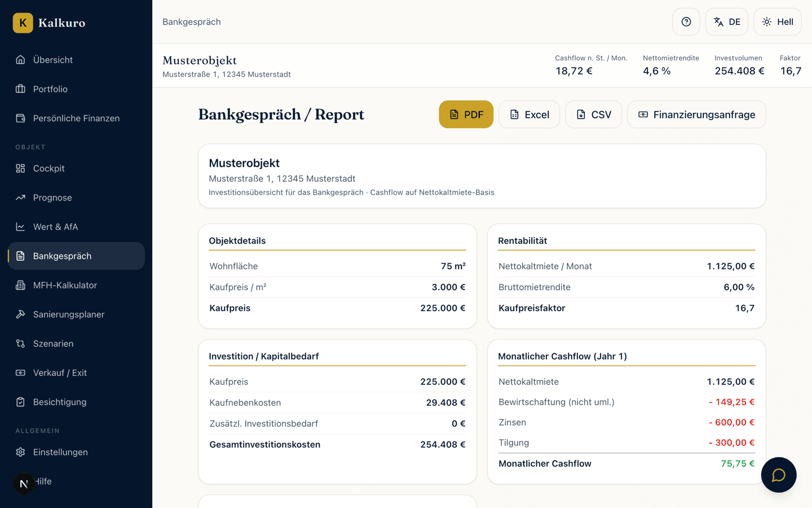Click the Kaufnebenkosten value 29.408 €
Viewport: 812px width, 508px height.
(446, 403)
